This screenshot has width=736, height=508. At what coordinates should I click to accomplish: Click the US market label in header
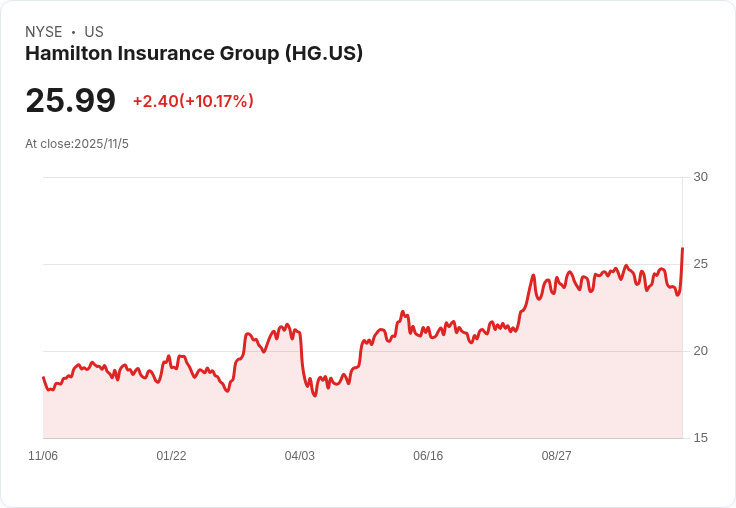[x=94, y=32]
